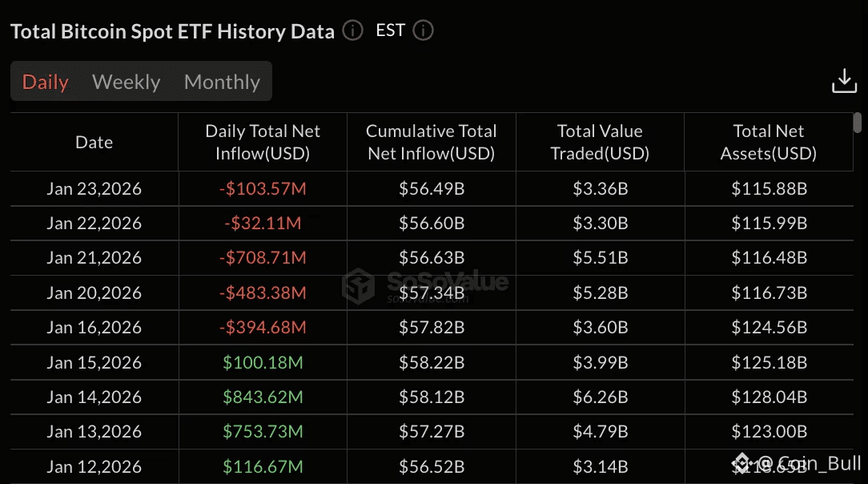
Task: Select the Jan 16,2026 row date
Action: pyautogui.click(x=94, y=327)
